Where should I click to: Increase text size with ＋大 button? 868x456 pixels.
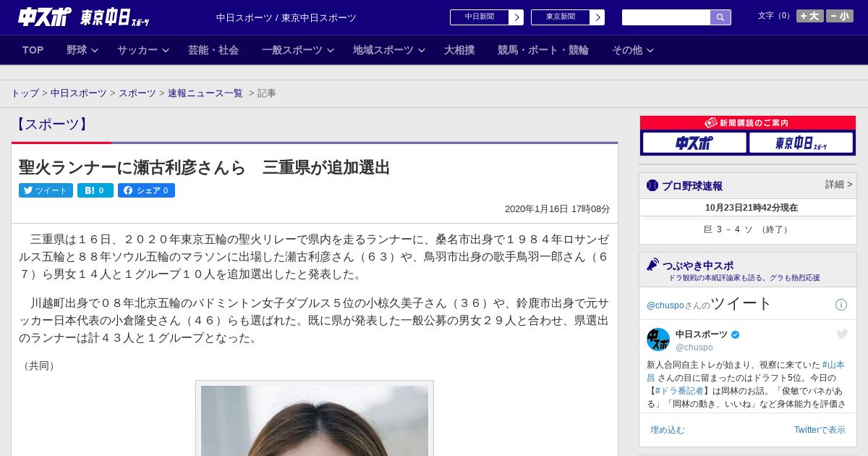pos(809,16)
